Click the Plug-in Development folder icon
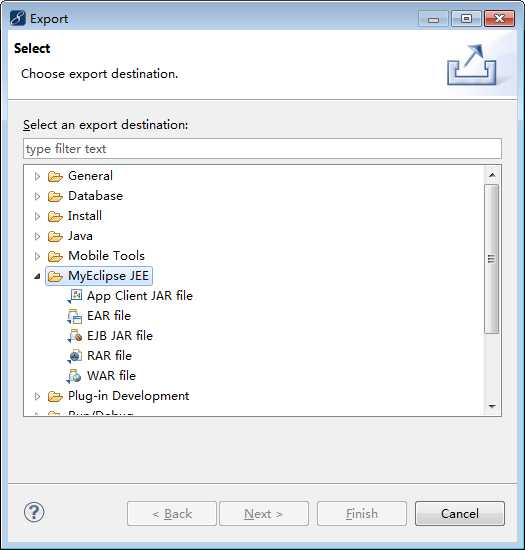 [55, 396]
